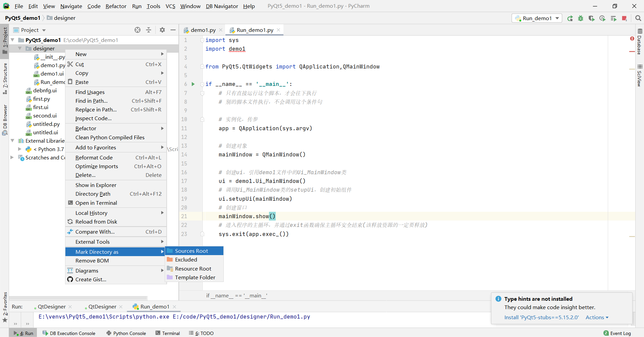Click Collapse All icon in Project panel

(x=149, y=30)
